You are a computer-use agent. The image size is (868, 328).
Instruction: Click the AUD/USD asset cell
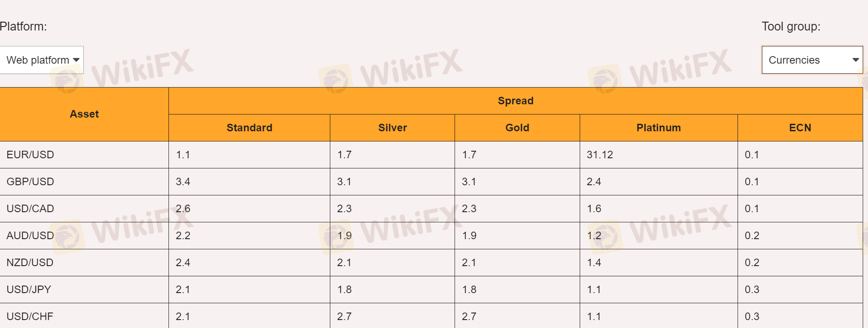31,236
